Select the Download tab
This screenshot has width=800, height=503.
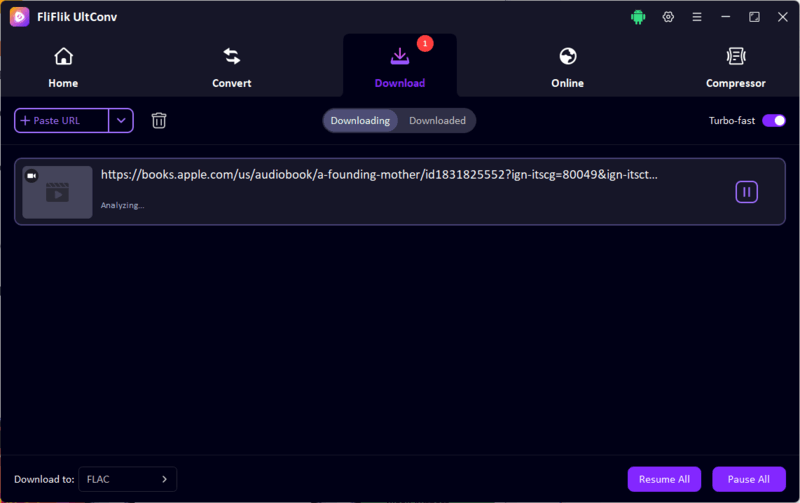399,67
